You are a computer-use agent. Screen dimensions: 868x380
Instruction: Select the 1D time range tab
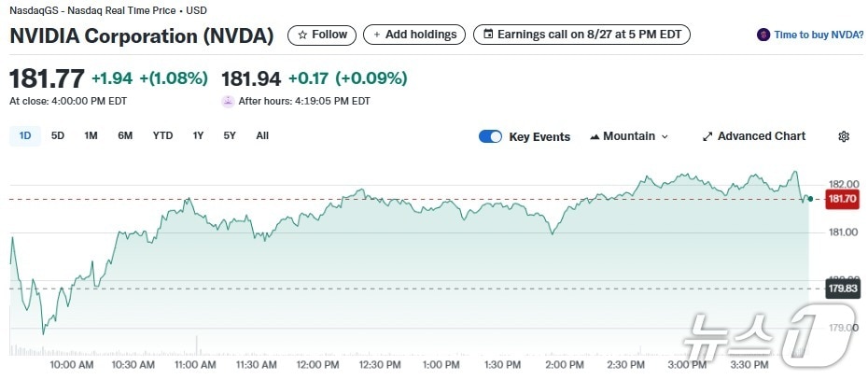pos(25,135)
